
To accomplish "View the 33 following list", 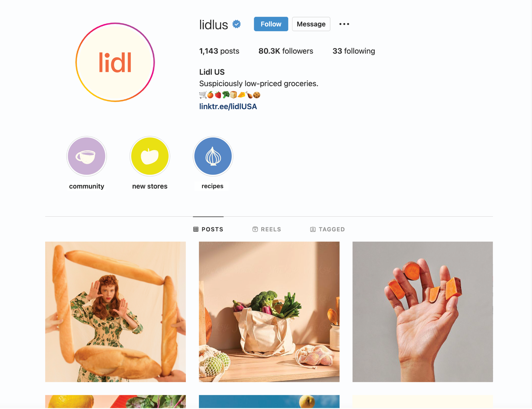I will click(x=354, y=51).
